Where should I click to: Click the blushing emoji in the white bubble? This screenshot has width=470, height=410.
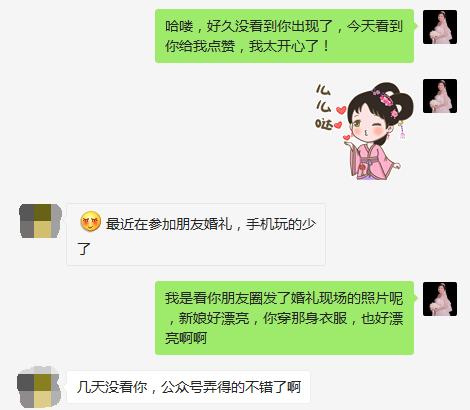pos(90,221)
